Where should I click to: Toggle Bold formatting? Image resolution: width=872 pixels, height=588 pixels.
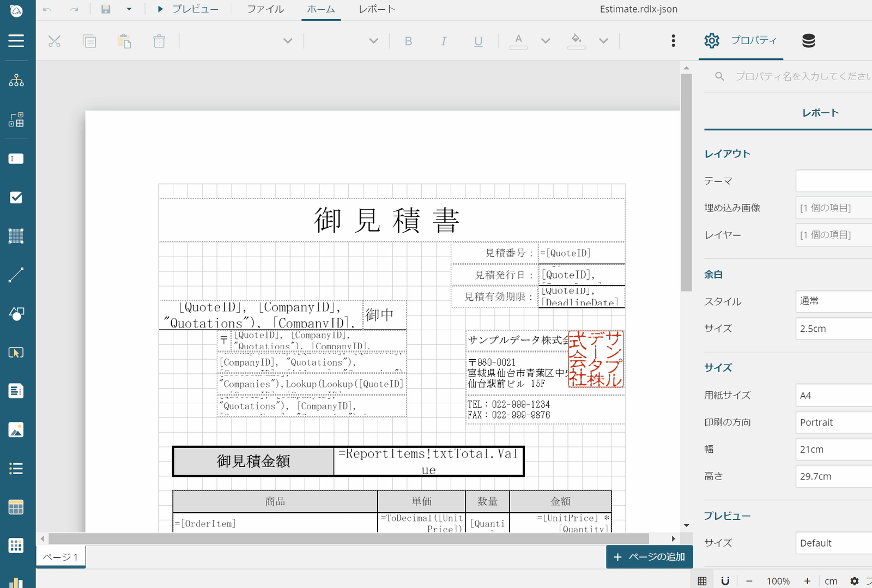click(x=408, y=41)
